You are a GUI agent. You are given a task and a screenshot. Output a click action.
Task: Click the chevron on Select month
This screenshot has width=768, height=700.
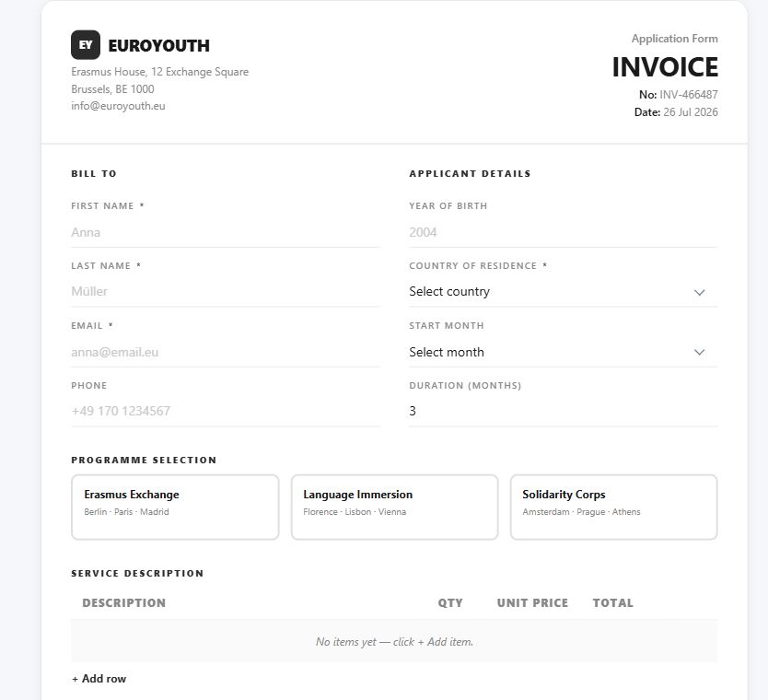699,352
